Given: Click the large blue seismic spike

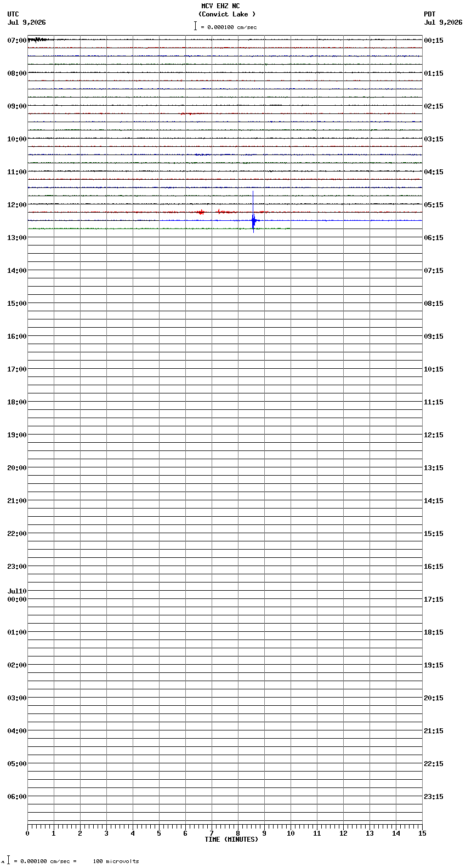Looking at the screenshot, I should (253, 213).
